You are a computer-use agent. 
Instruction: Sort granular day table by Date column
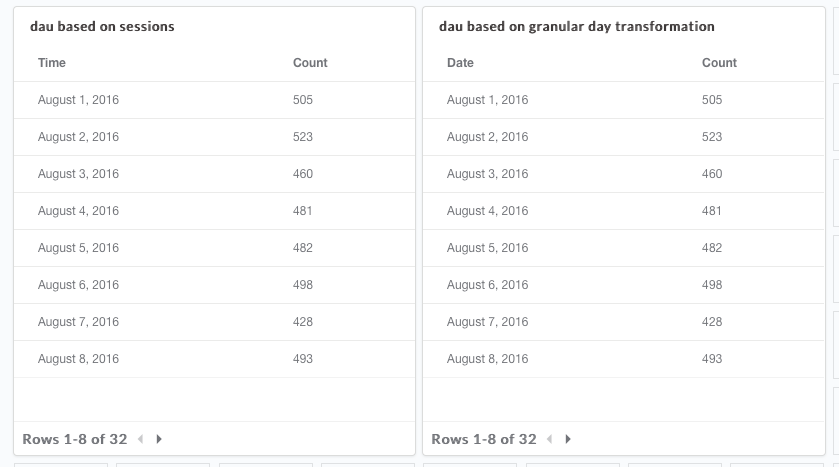point(460,63)
